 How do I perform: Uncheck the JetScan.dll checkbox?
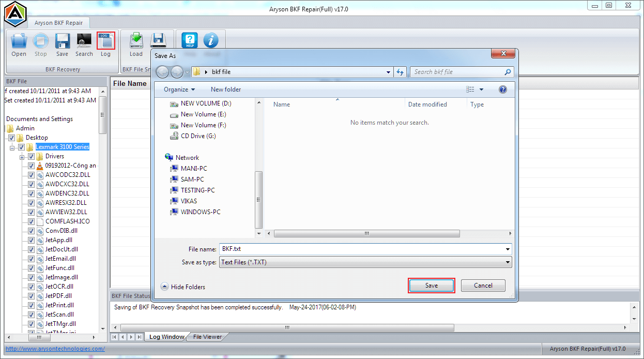[32, 315]
